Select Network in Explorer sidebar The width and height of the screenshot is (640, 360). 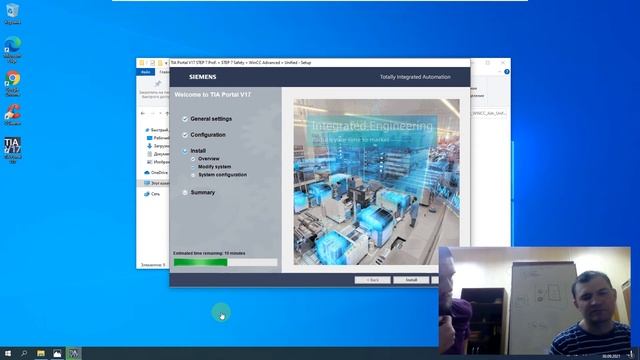(x=152, y=194)
